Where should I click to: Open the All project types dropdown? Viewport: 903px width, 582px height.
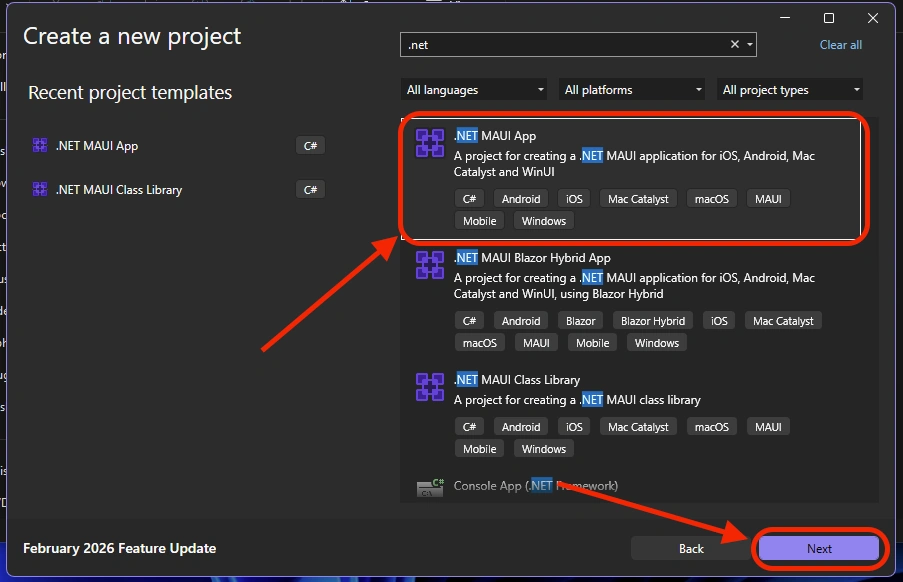click(x=790, y=90)
